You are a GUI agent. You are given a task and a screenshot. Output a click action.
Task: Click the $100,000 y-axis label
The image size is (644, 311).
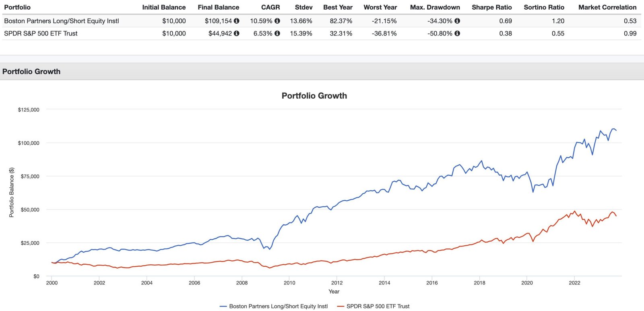[29, 143]
